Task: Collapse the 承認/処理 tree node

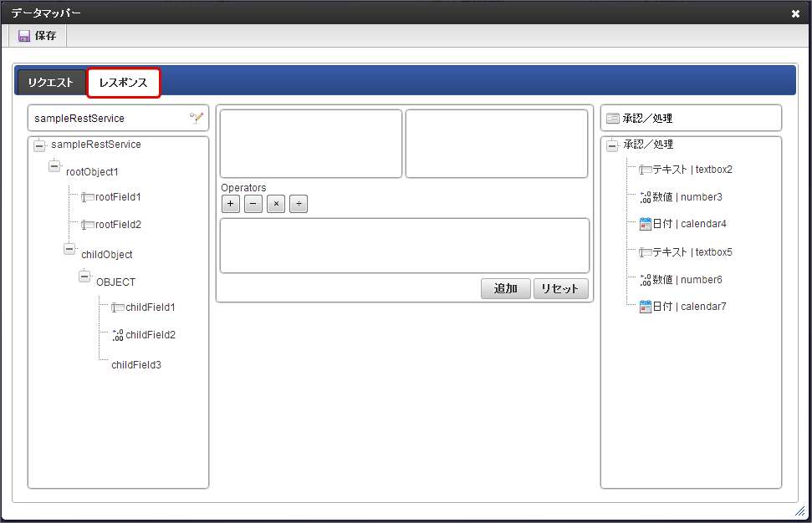Action: (612, 146)
